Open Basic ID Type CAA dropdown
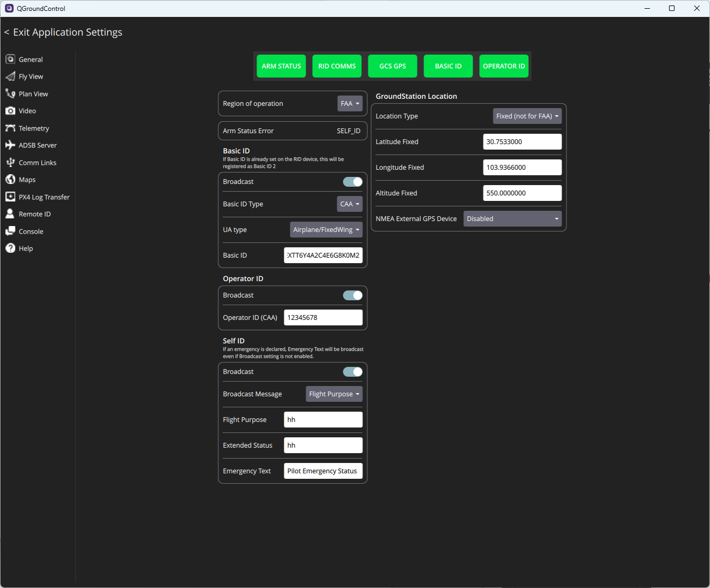This screenshot has height=588, width=710. (350, 204)
